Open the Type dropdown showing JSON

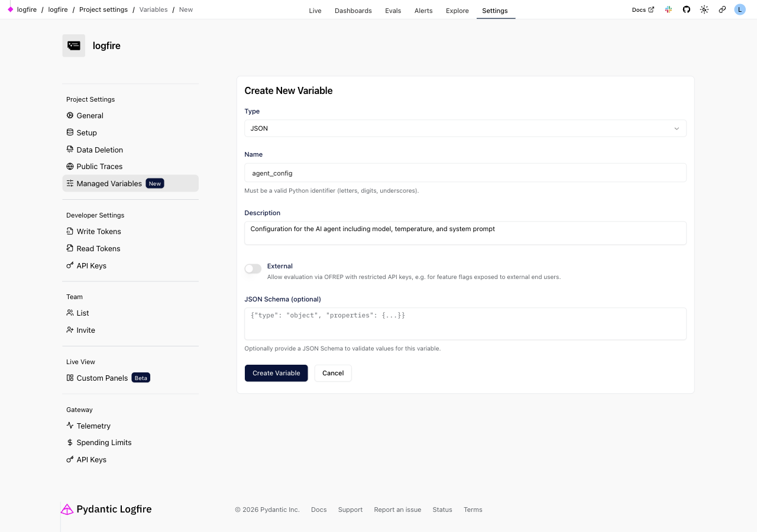pyautogui.click(x=465, y=128)
